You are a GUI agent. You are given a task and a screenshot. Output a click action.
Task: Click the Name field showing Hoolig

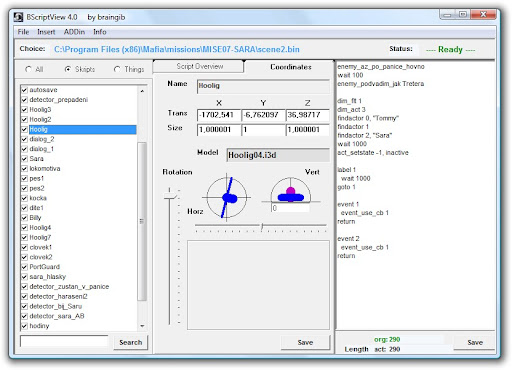click(263, 86)
